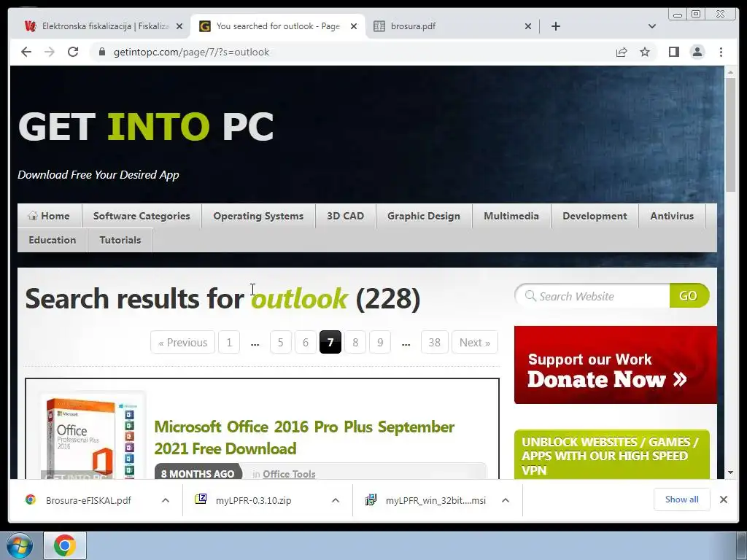Click the high speed VPN banner

[612, 455]
